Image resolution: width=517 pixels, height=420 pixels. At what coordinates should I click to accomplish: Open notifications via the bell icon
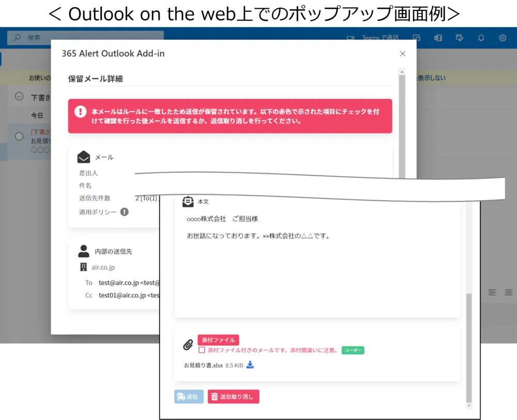481,38
